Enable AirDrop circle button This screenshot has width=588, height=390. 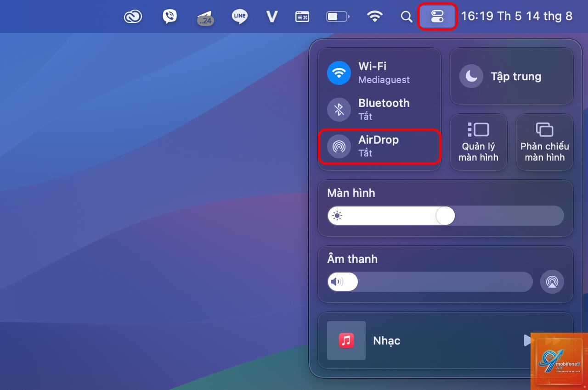tap(339, 146)
